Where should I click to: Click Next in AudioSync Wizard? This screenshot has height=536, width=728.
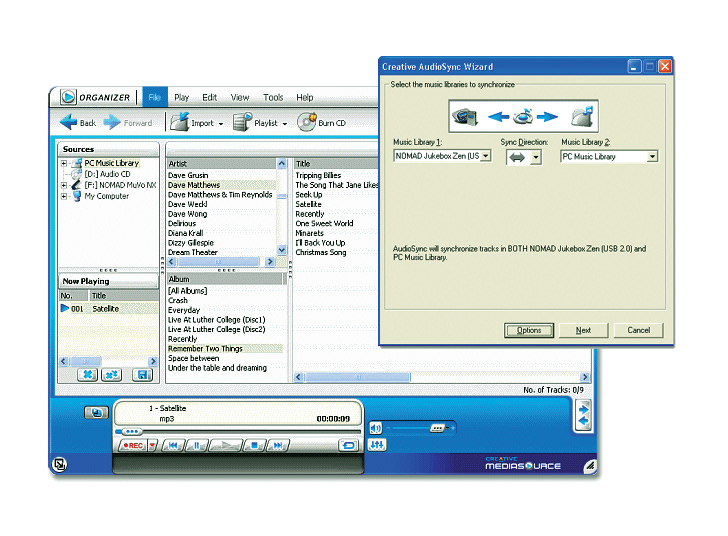583,330
